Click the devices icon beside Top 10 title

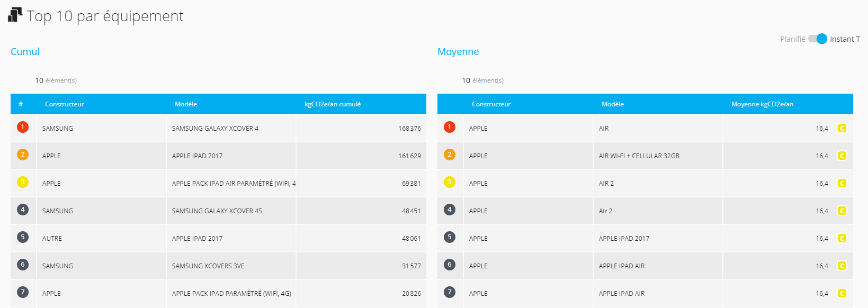click(x=15, y=15)
